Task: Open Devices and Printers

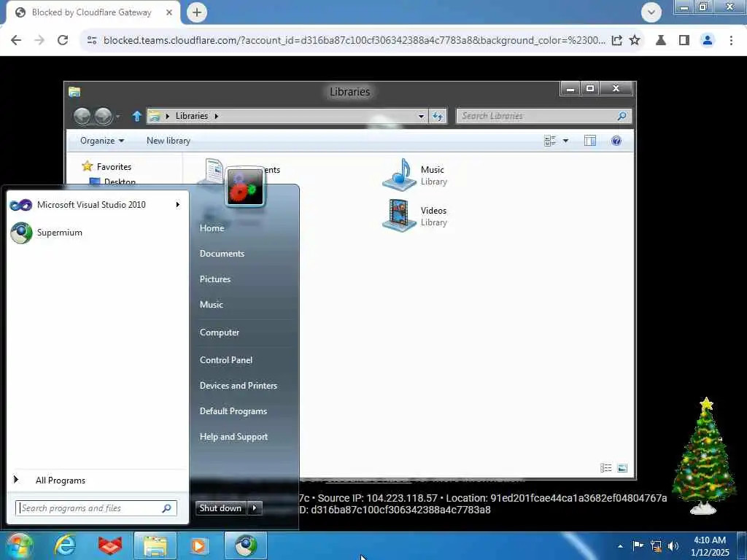Action: click(239, 386)
